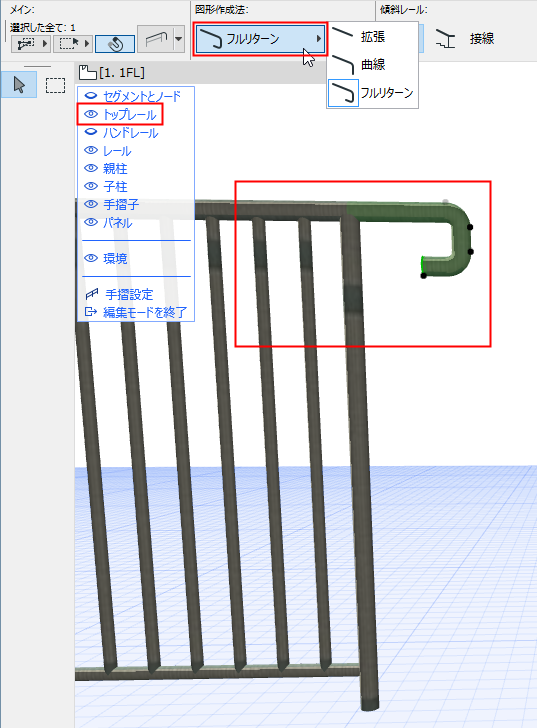
Task: Click the magic wand selection icon
Action: 115,44
